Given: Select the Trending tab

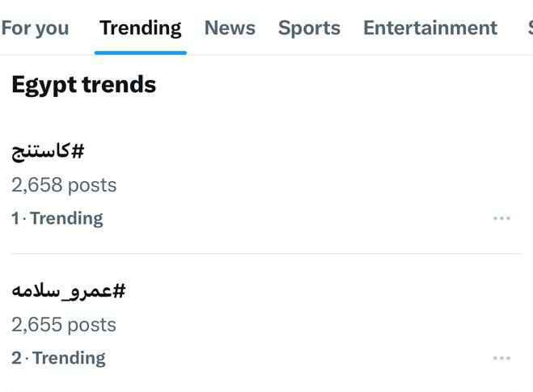Looking at the screenshot, I should coord(140,28).
